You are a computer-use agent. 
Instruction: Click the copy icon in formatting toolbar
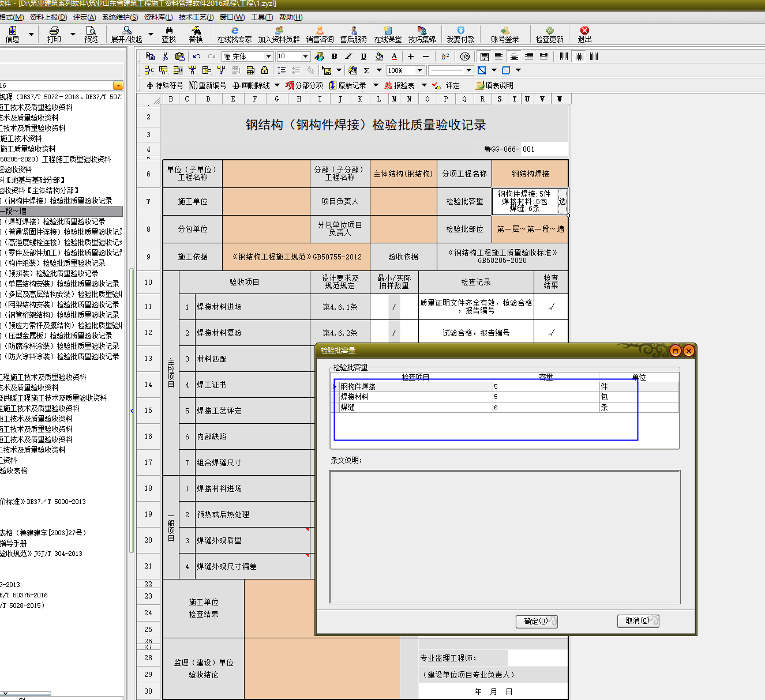[x=150, y=56]
